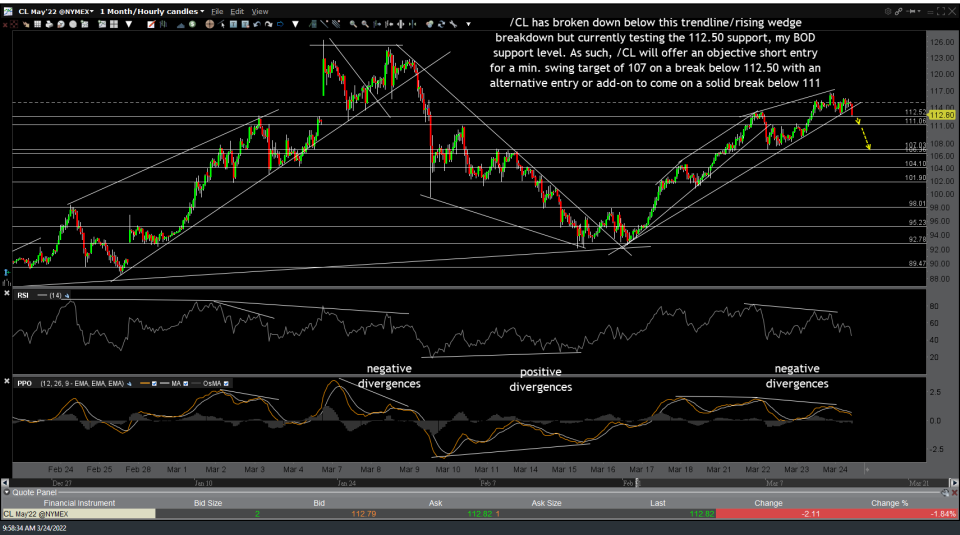Open the Edit menu

click(237, 11)
